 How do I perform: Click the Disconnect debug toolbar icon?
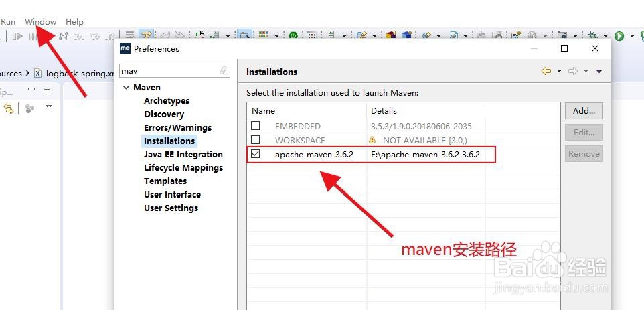pos(63,36)
